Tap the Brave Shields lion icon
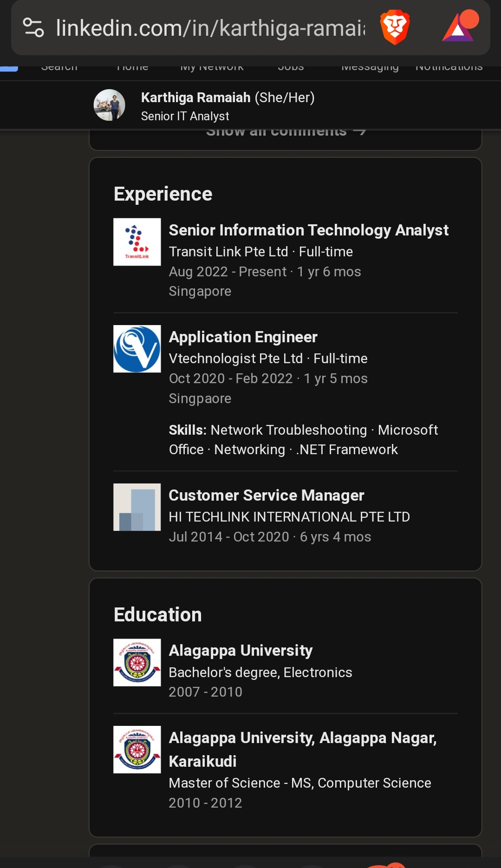The width and height of the screenshot is (501, 868). pyautogui.click(x=395, y=27)
